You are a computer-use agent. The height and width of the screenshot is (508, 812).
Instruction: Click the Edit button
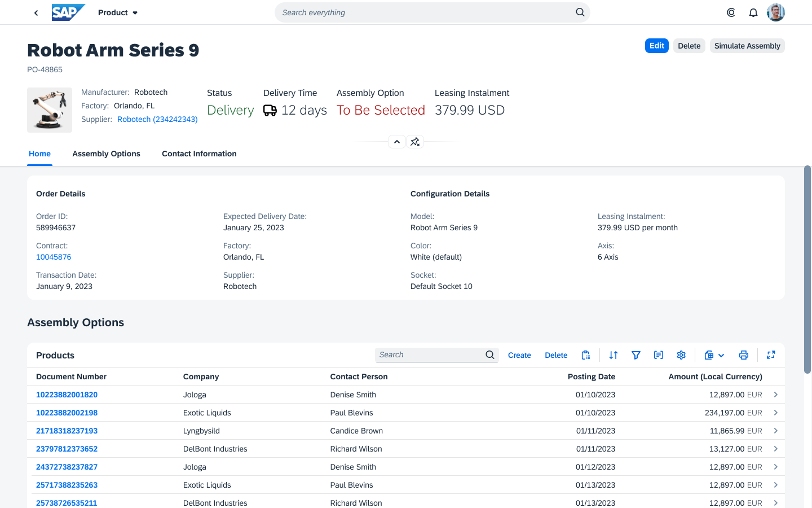coord(657,46)
